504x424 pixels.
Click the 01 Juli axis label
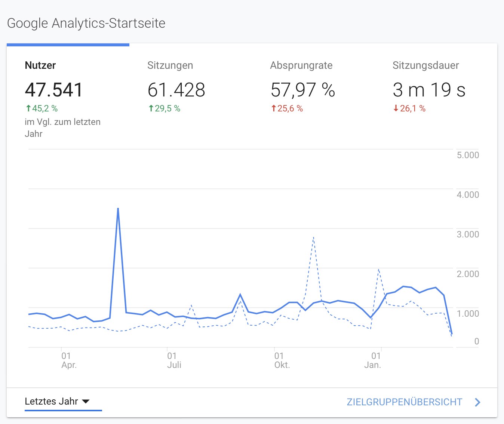point(174,360)
